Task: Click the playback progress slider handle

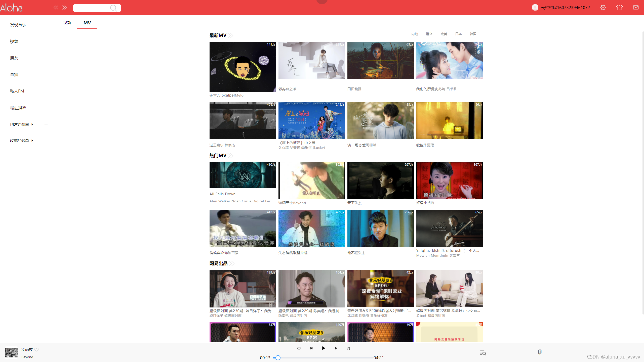Action: coord(278,357)
